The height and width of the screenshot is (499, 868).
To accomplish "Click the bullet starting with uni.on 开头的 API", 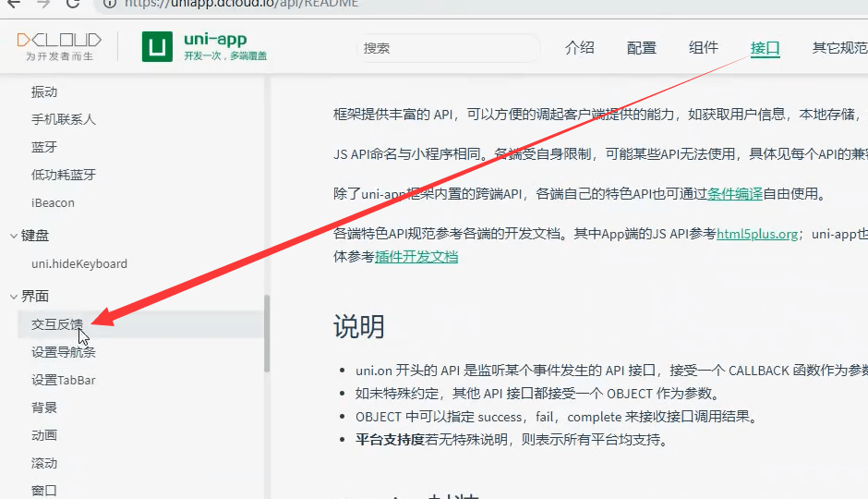I will tap(611, 370).
